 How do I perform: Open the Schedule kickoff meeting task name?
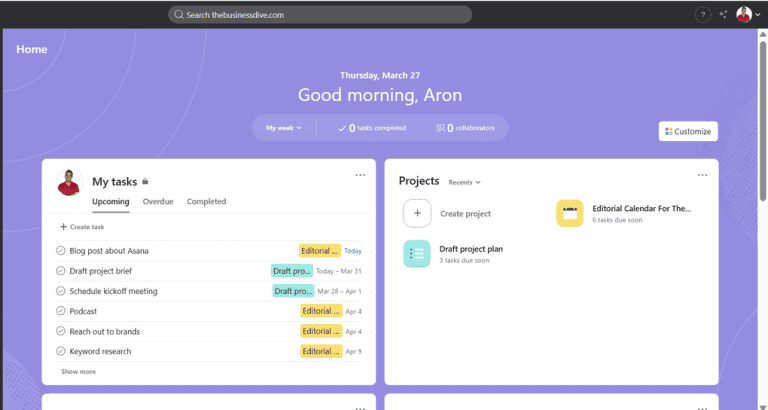pyautogui.click(x=113, y=291)
